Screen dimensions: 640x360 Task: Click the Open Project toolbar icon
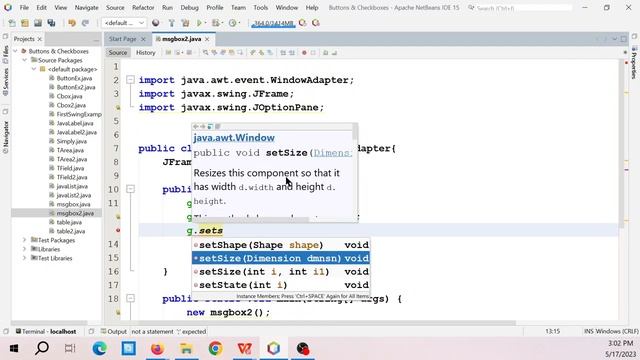tap(38, 23)
